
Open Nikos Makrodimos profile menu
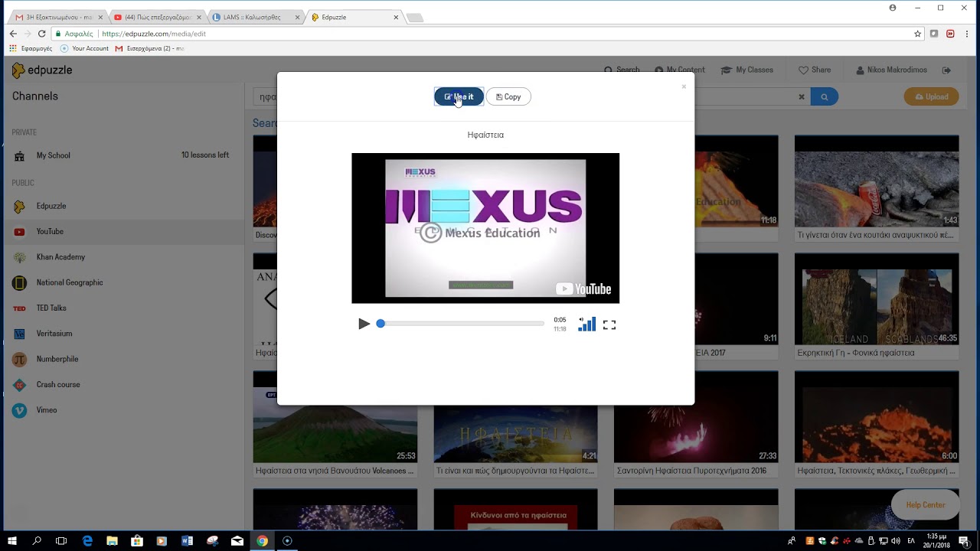coord(891,70)
